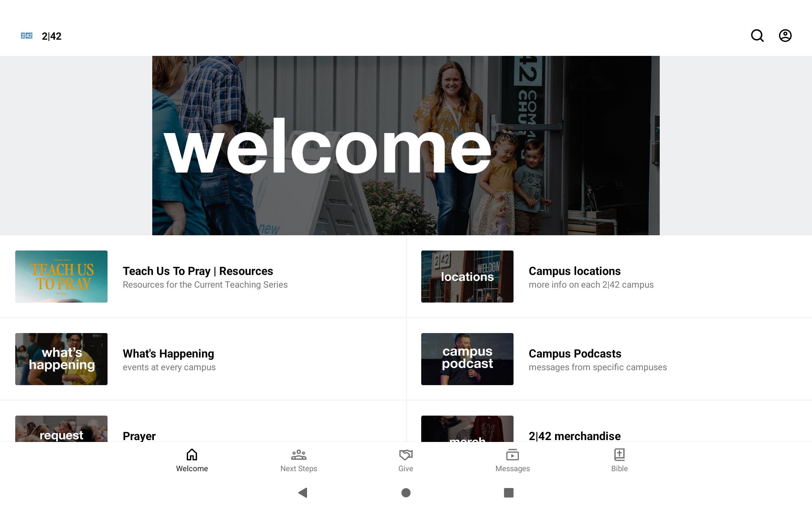Image resolution: width=812 pixels, height=508 pixels.
Task: Open What's Happening title
Action: click(168, 353)
